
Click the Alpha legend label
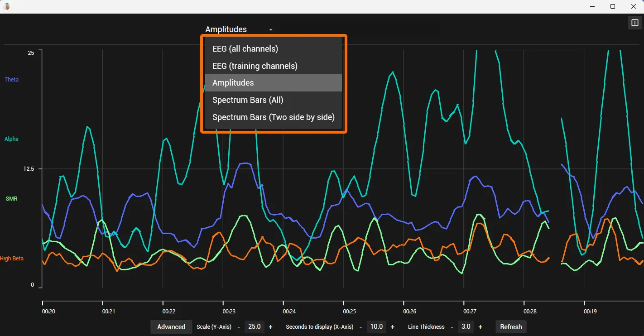click(11, 139)
